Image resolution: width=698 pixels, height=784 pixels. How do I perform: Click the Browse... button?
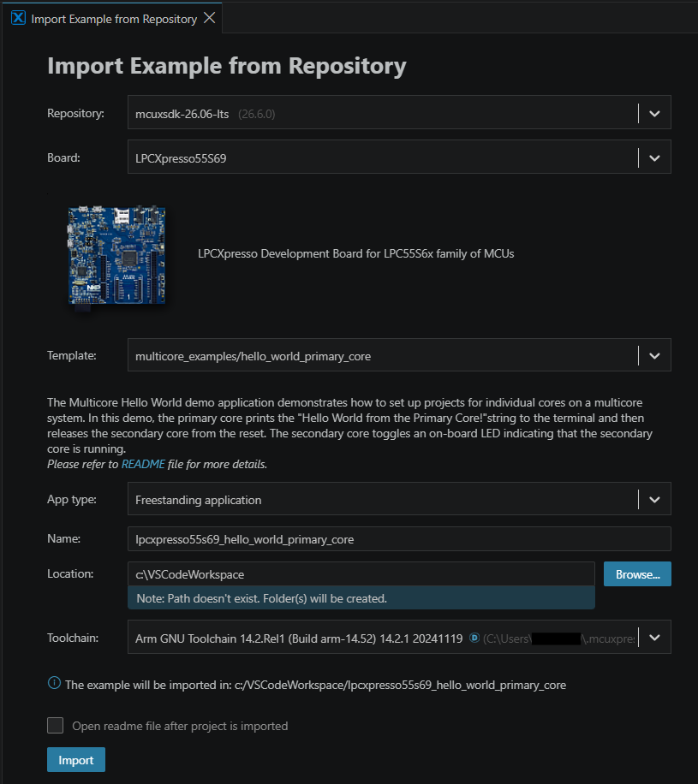[x=637, y=574]
